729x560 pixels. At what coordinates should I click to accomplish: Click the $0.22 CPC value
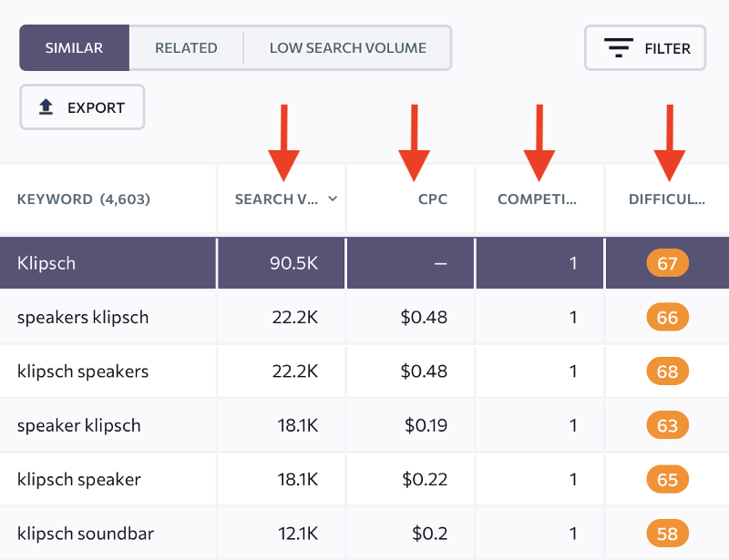pos(425,479)
